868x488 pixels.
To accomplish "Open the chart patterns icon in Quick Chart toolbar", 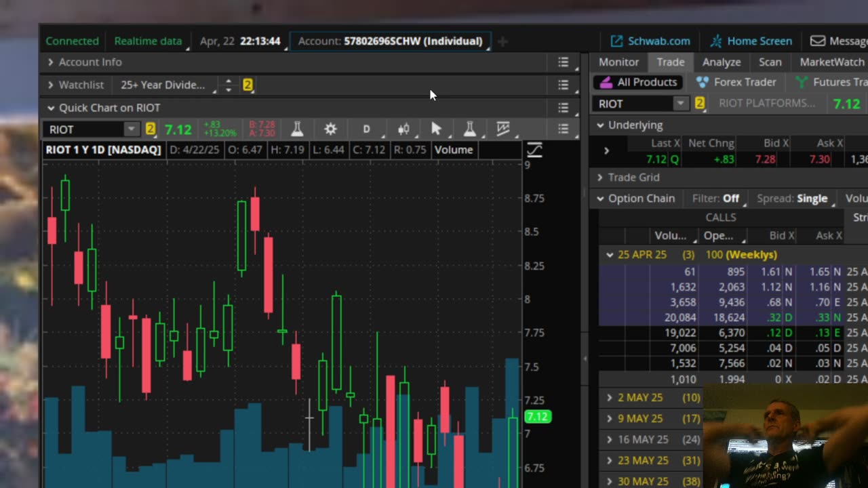I will point(503,129).
